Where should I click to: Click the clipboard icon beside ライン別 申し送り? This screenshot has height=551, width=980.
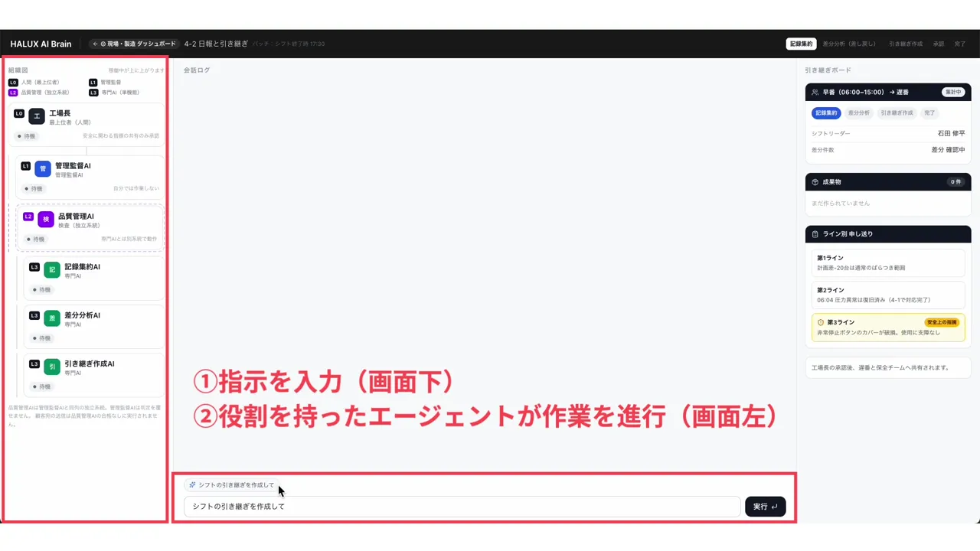(815, 234)
